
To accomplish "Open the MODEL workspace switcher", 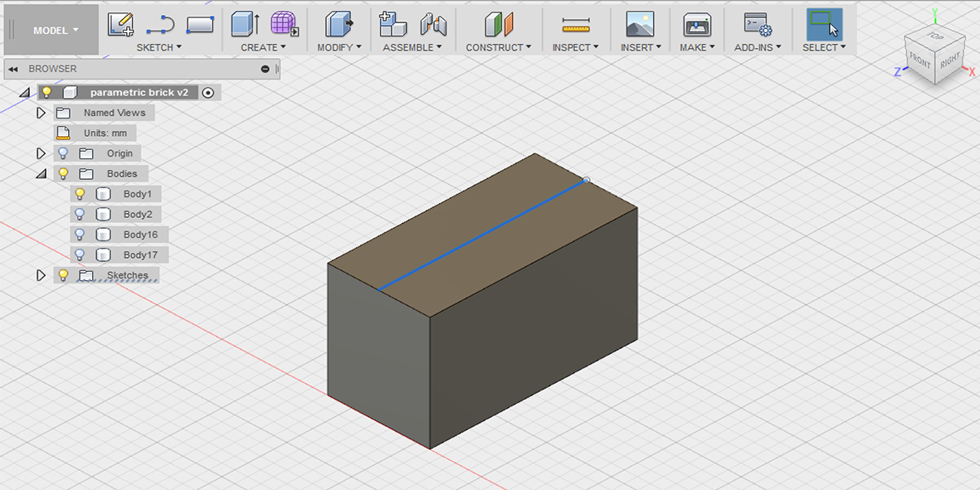I will pos(51,30).
